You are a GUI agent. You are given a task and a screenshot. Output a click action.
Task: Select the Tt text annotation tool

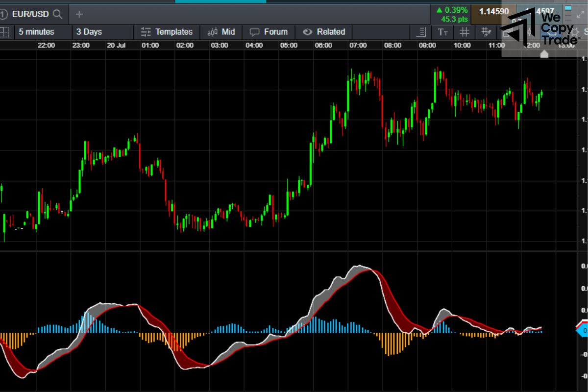point(442,32)
